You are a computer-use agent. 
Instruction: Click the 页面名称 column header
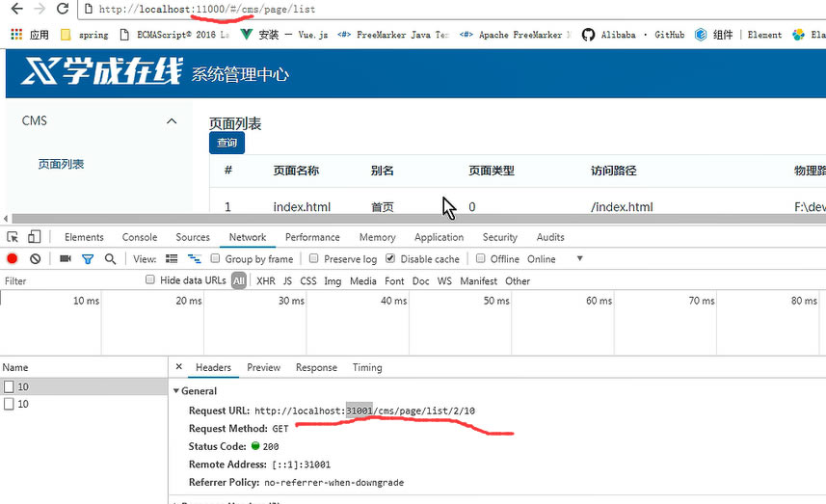coord(296,171)
